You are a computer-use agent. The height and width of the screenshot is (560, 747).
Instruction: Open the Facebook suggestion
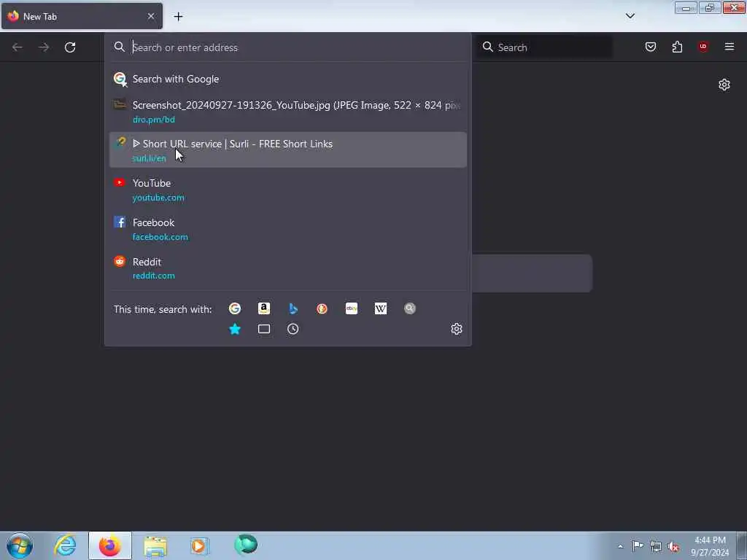point(287,229)
